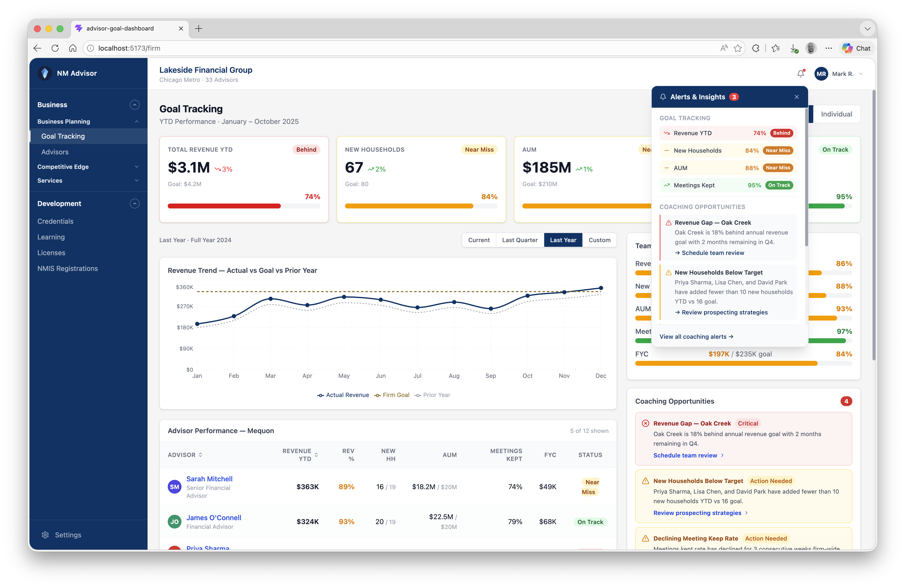Switch to the Individual view toggle
The image size is (905, 588).
click(x=836, y=114)
